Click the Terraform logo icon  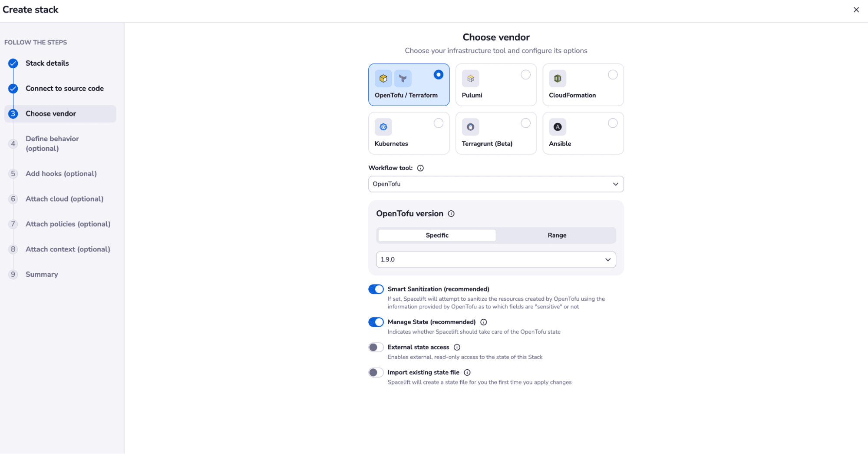click(x=403, y=79)
